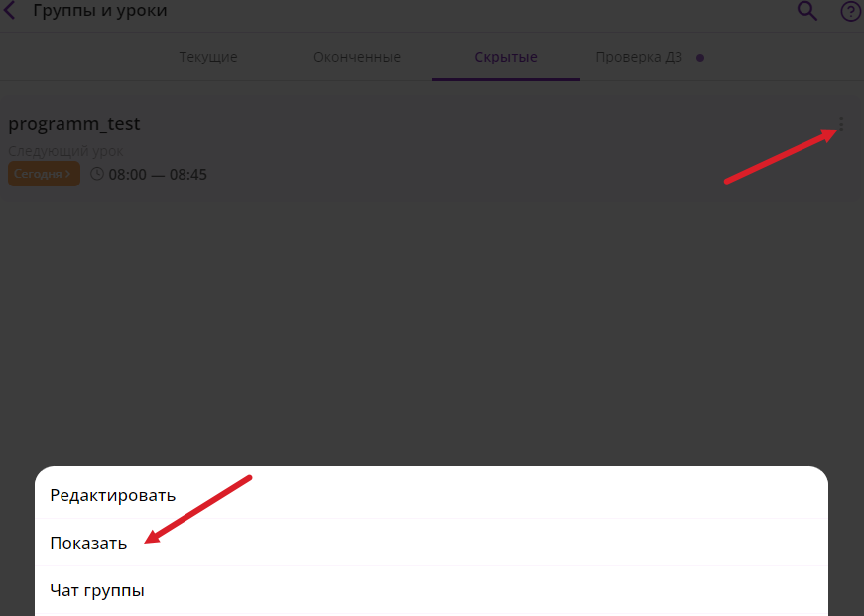Open help via the question mark icon

click(851, 12)
